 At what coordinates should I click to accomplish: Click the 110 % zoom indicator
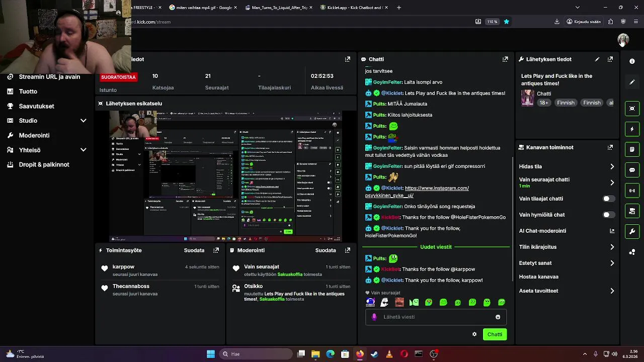coord(492,22)
